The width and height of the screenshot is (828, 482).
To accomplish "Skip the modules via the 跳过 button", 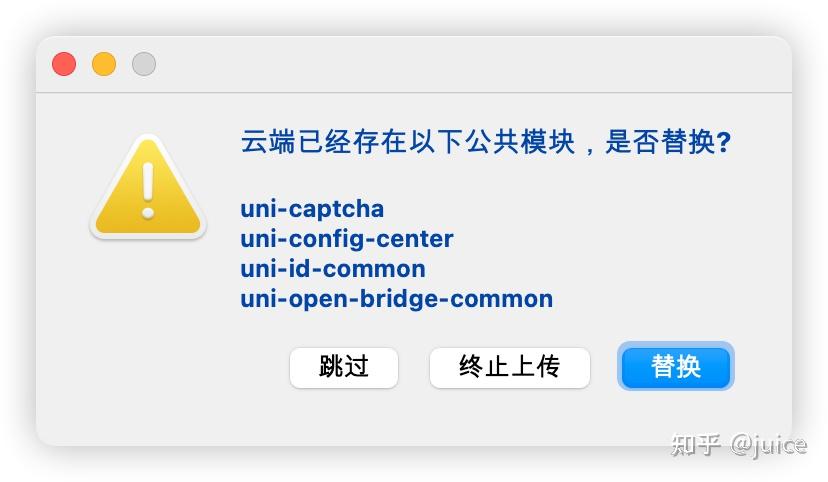I will [x=344, y=367].
